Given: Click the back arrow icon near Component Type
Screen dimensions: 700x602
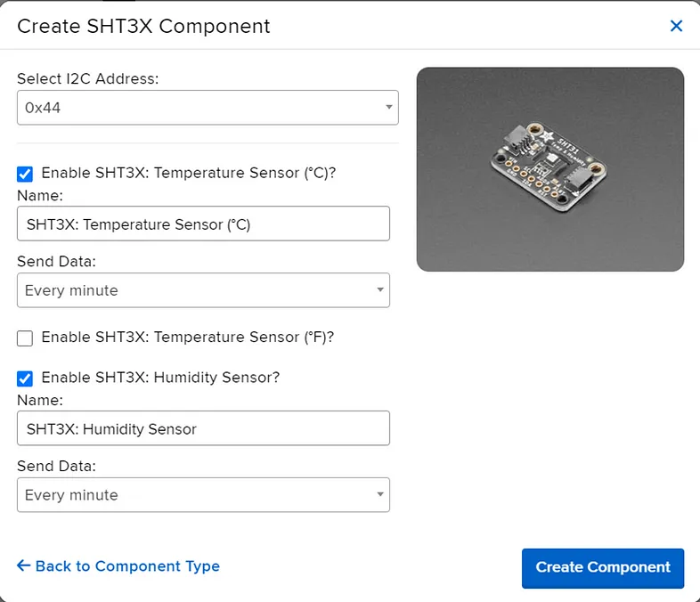Looking at the screenshot, I should pos(24,565).
